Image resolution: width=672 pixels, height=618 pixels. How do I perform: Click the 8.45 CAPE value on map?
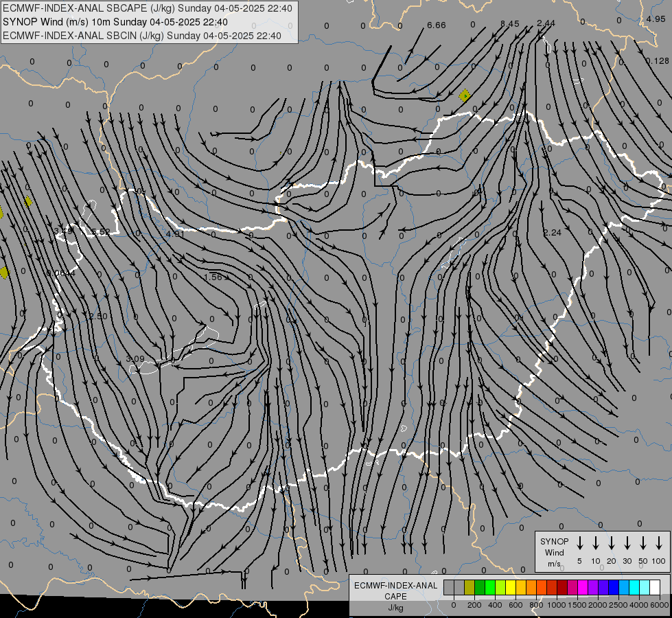(509, 23)
